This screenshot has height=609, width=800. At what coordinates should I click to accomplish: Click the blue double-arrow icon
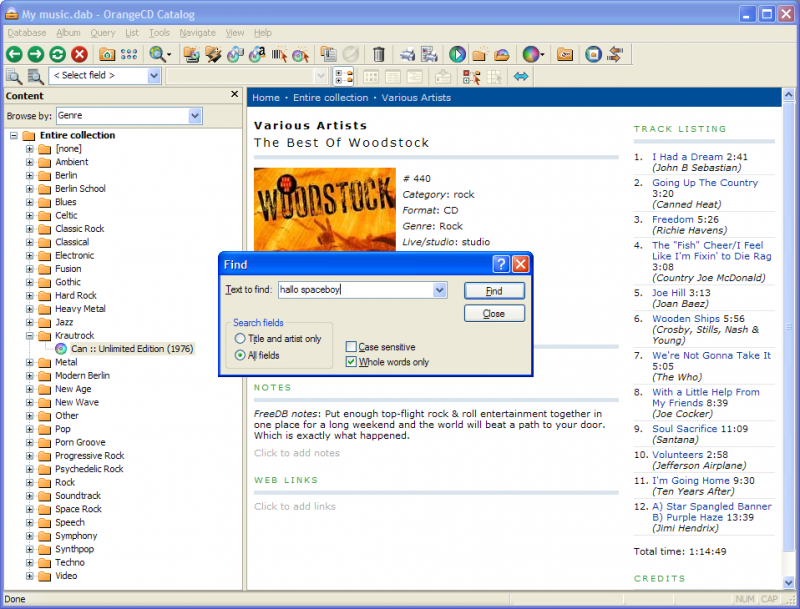(521, 77)
